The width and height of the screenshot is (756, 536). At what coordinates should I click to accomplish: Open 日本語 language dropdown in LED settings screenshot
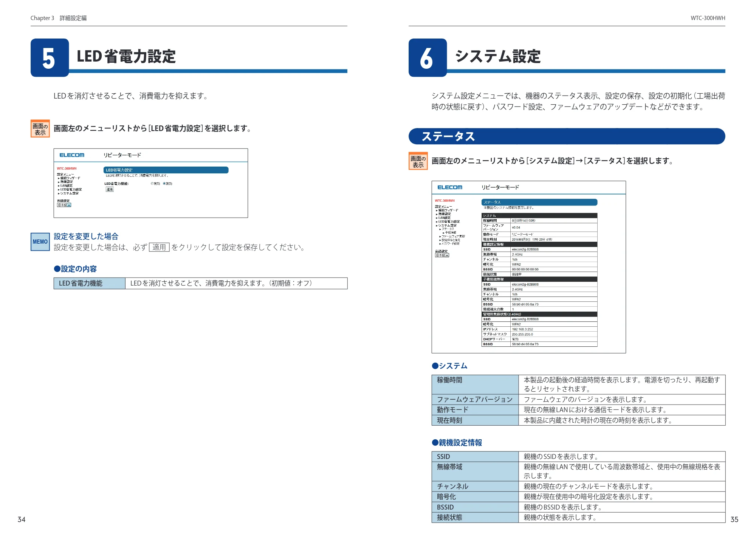[x=64, y=205]
